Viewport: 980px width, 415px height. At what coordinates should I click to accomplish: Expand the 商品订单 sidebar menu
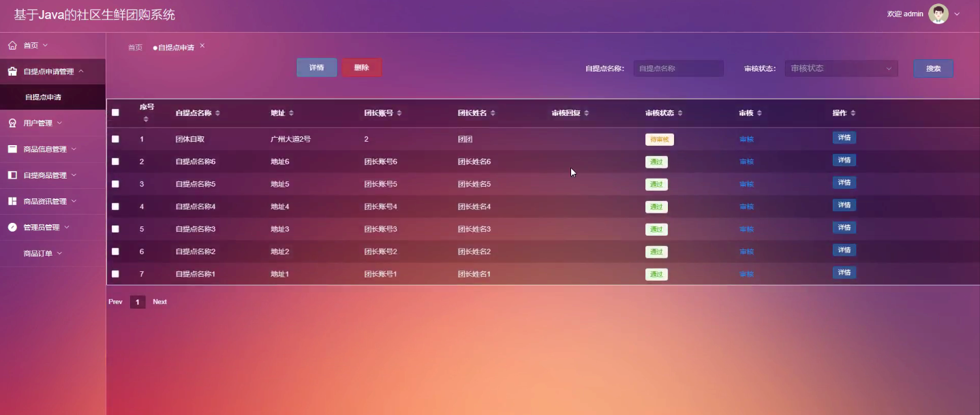click(x=42, y=253)
